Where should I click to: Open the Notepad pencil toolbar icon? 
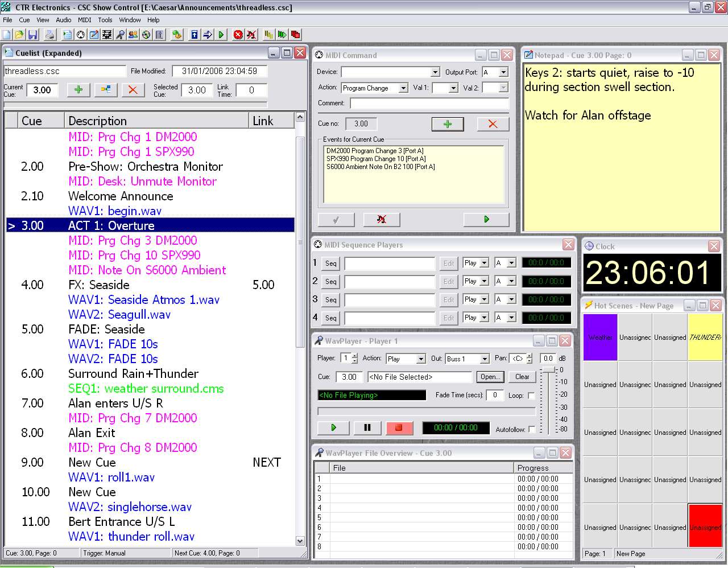pyautogui.click(x=94, y=35)
